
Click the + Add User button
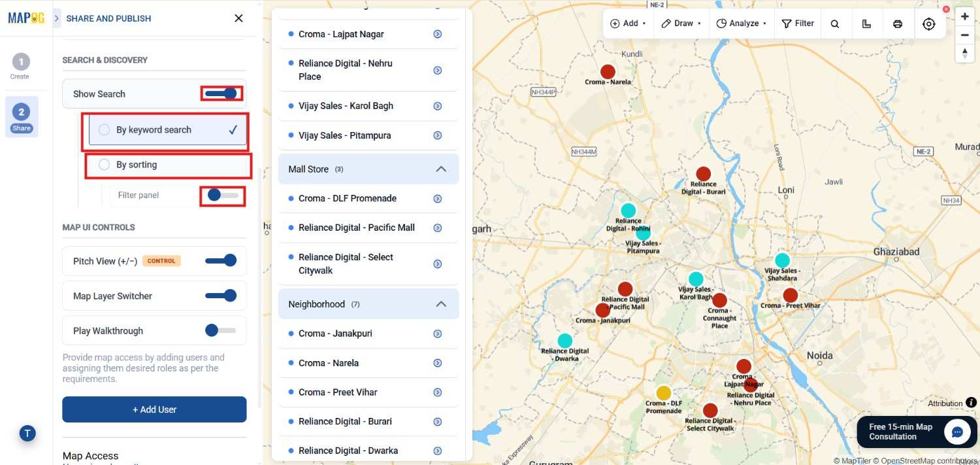pyautogui.click(x=154, y=409)
